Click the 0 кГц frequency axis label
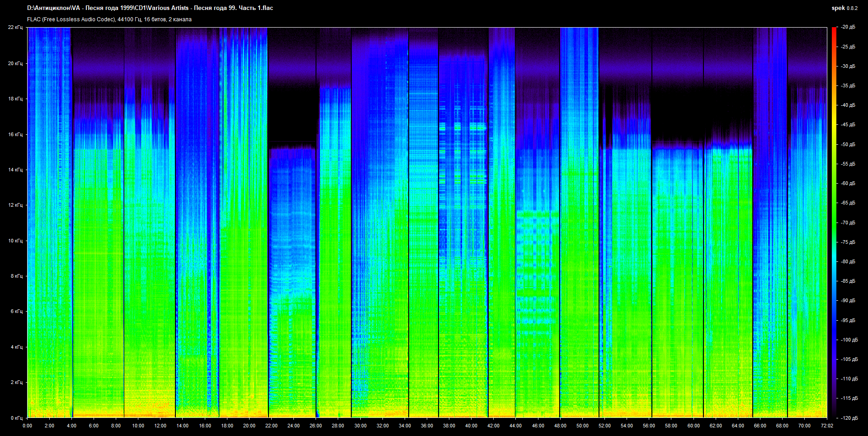 coord(16,418)
